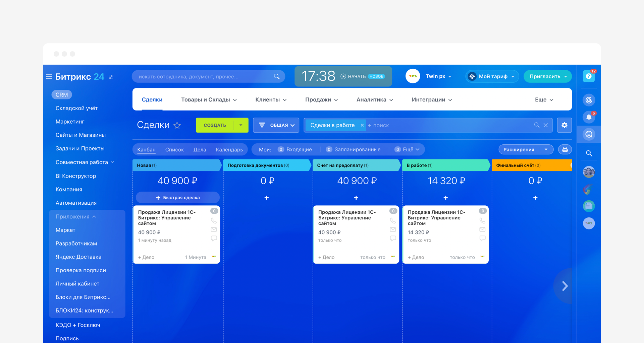Open the Twin px account dropdown
The height and width of the screenshot is (343, 644).
[x=438, y=76]
